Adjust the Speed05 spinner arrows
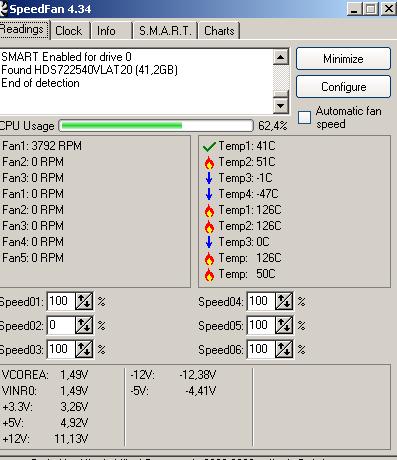The height and width of the screenshot is (460, 397). [284, 325]
